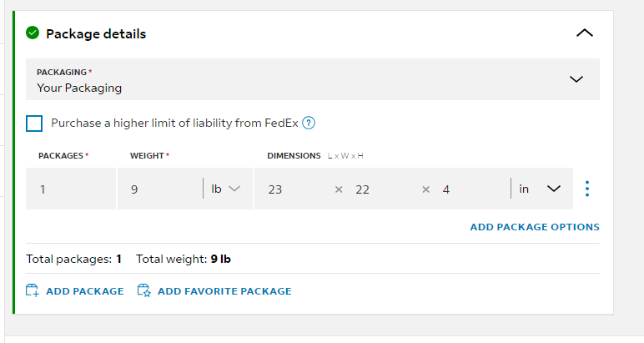
Task: Change weight unit from lb dropdown
Action: pyautogui.click(x=225, y=189)
